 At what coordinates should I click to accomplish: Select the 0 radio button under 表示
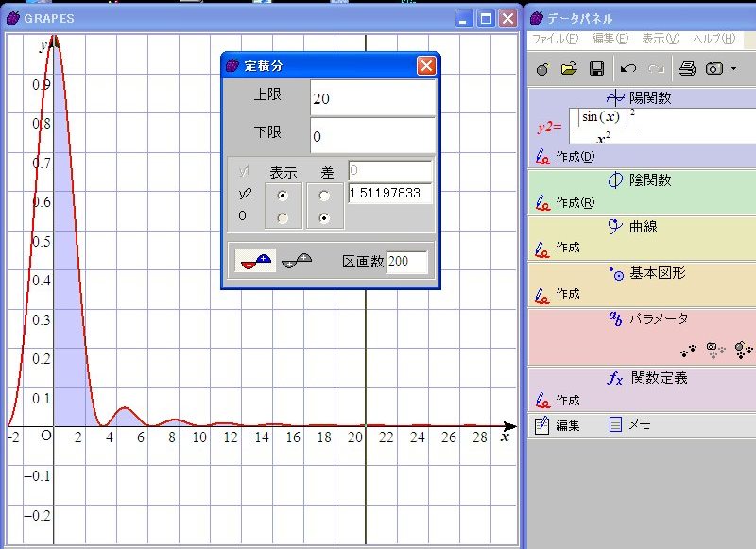click(283, 217)
